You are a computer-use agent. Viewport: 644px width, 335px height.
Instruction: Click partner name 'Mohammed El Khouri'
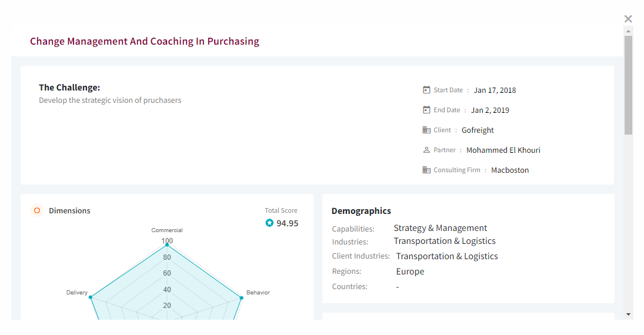(x=503, y=150)
